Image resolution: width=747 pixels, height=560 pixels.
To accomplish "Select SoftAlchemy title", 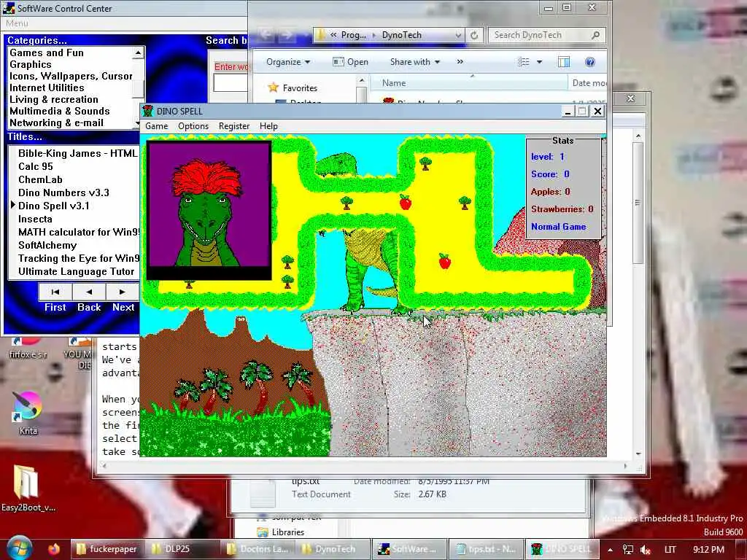I will click(x=47, y=245).
